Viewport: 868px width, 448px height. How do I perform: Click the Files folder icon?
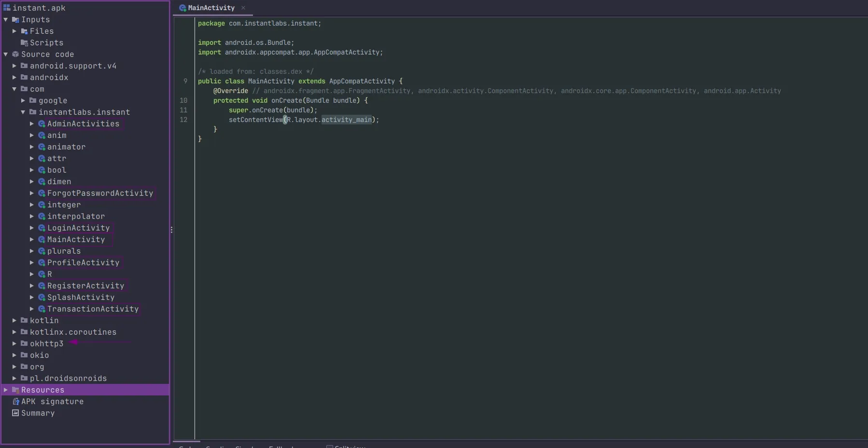[24, 31]
